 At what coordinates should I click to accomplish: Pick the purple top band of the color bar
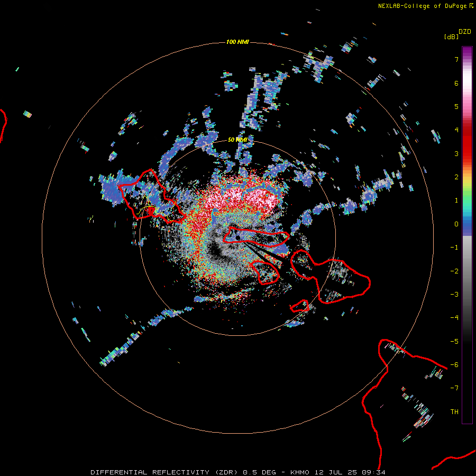point(467,52)
